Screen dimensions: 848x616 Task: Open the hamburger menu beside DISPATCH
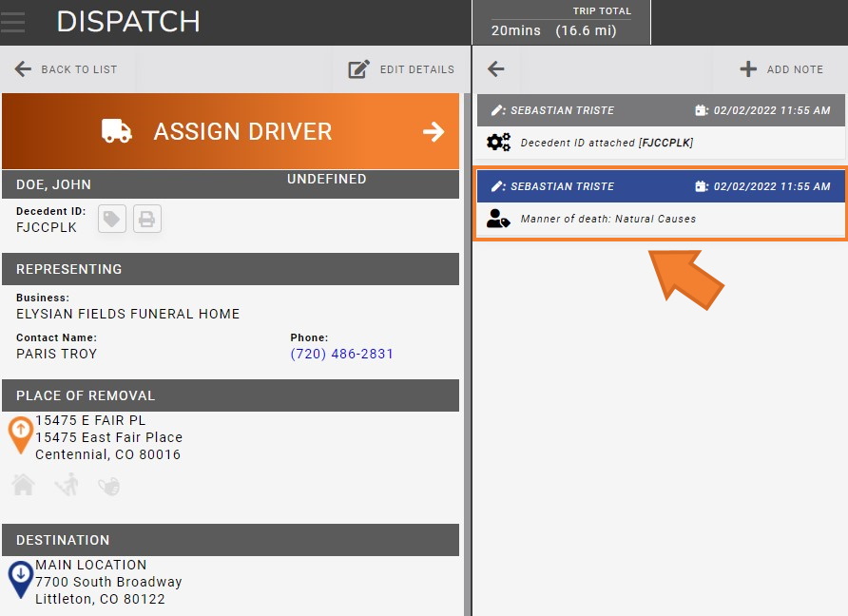click(13, 22)
